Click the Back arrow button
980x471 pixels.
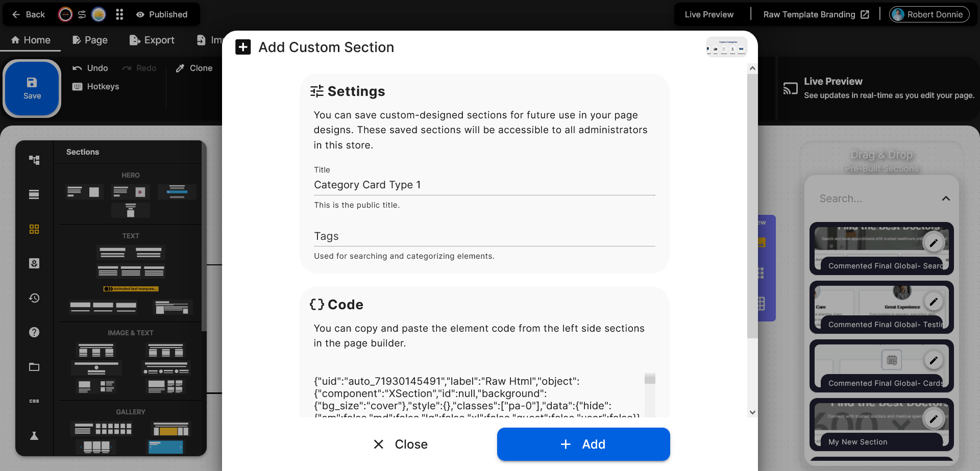tap(28, 14)
